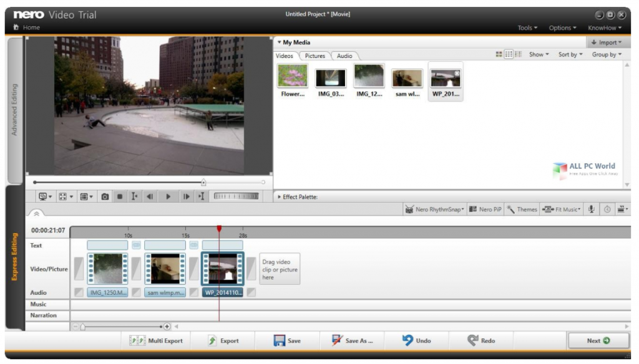Select the WP_201 video thumbnail
Screen dimensions: 639x364
446,78
